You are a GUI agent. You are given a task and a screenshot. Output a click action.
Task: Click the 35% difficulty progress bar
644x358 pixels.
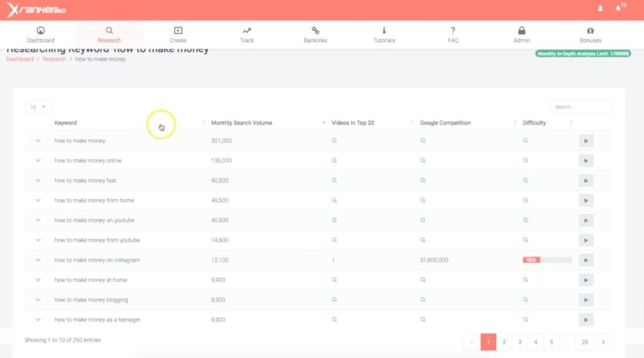(547, 260)
